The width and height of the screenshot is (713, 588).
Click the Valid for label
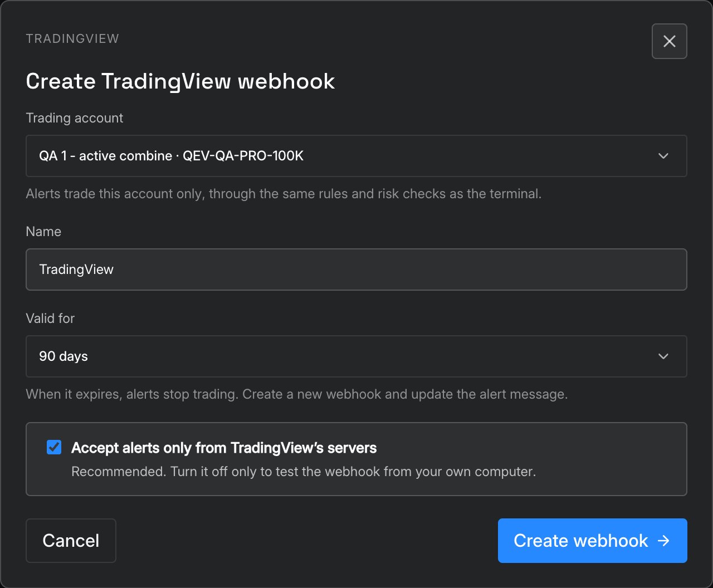click(x=50, y=318)
